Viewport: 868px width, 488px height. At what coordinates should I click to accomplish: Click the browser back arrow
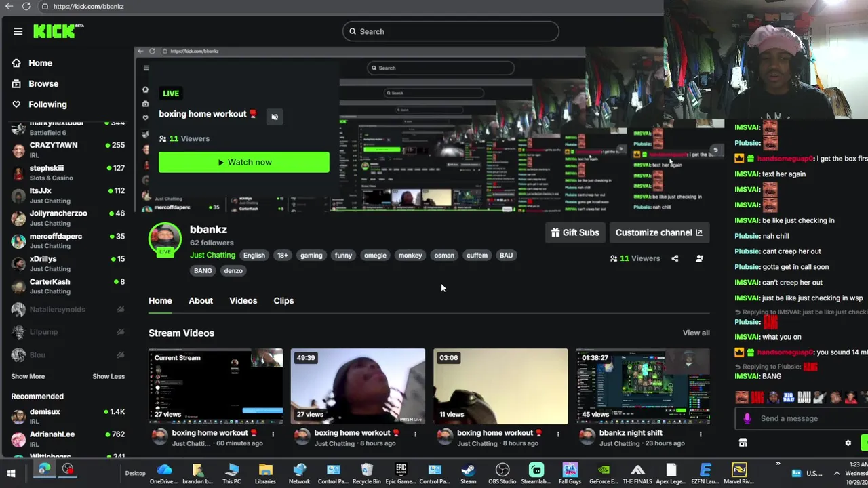9,6
